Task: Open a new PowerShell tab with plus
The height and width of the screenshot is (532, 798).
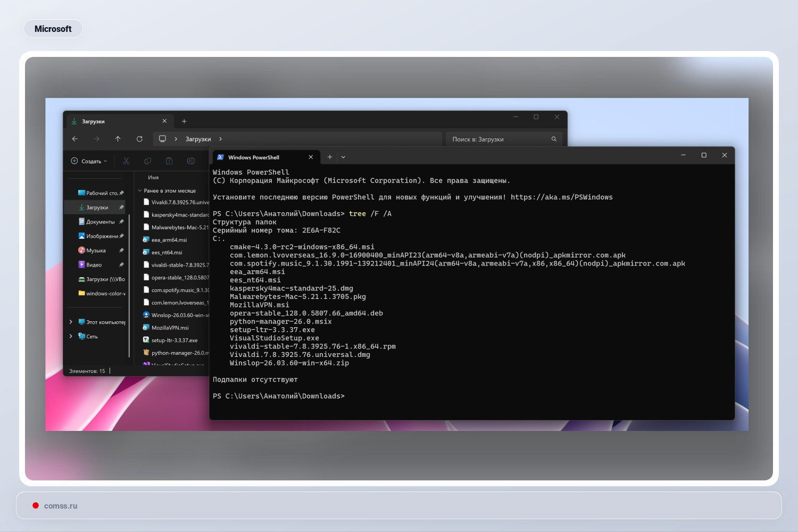Action: click(x=330, y=157)
